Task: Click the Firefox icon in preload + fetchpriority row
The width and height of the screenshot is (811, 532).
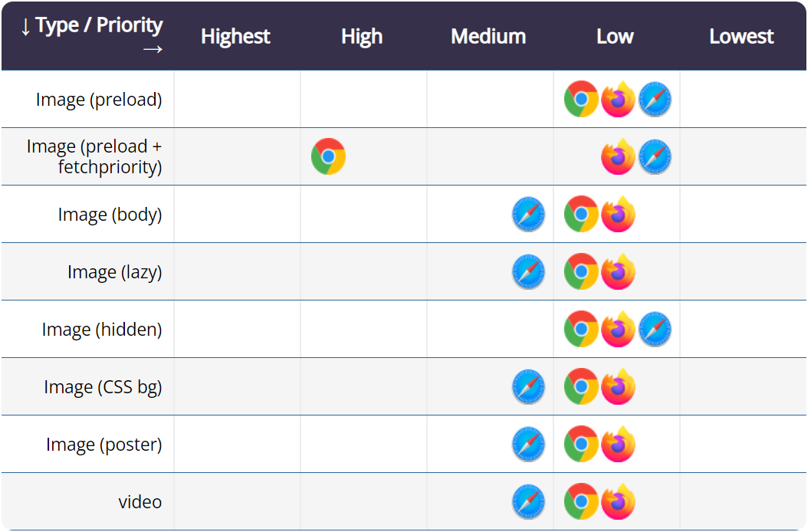Action: (x=618, y=156)
